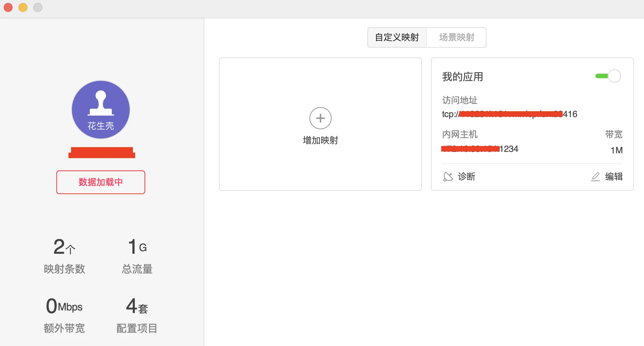The height and width of the screenshot is (346, 644).
Task: Click the 额外带宽 0Mbps statistic
Action: coord(64,307)
